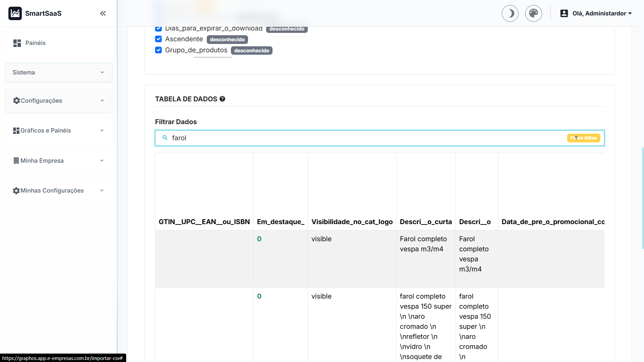The image size is (644, 362).
Task: Select Minhas Configurações menu label
Action: click(x=52, y=191)
